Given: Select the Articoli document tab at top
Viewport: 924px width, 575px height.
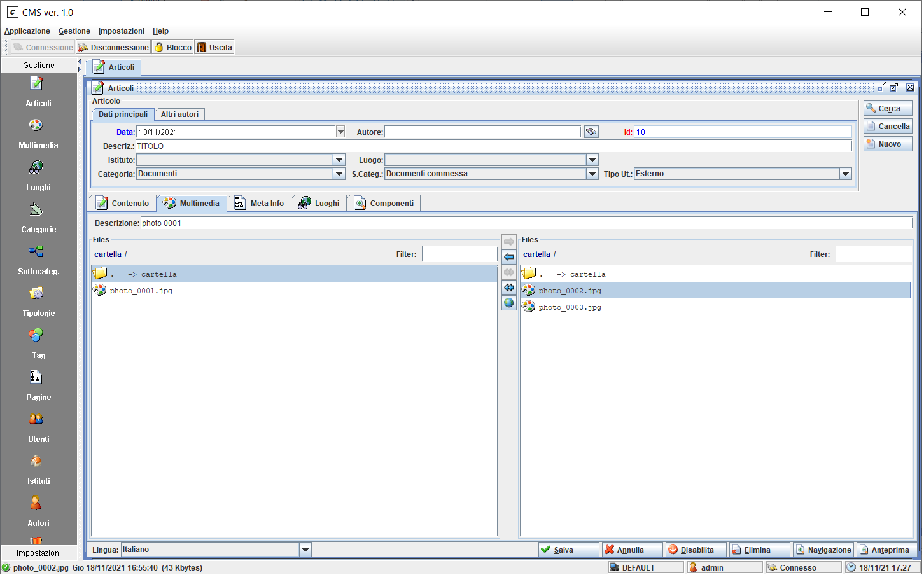Looking at the screenshot, I should [x=113, y=67].
